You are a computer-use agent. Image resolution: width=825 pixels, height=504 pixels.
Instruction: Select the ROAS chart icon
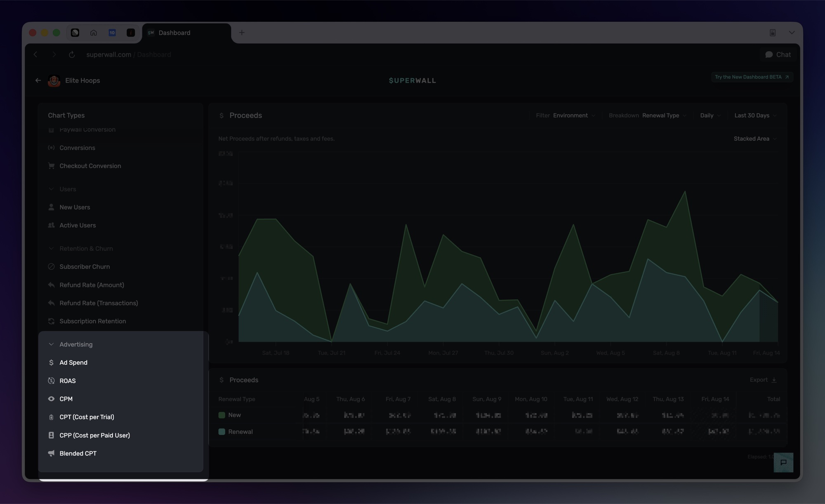(x=51, y=381)
